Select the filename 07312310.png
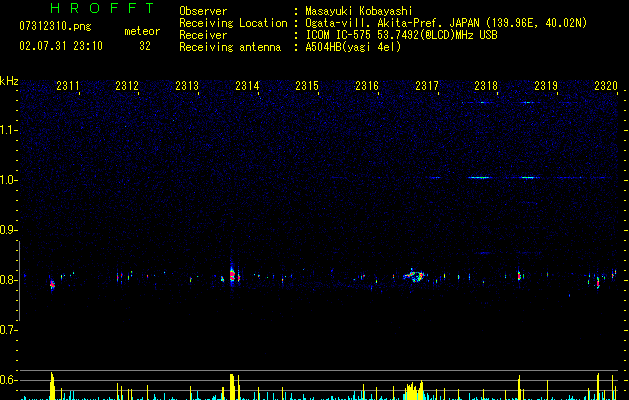The width and height of the screenshot is (629, 400). click(x=55, y=27)
